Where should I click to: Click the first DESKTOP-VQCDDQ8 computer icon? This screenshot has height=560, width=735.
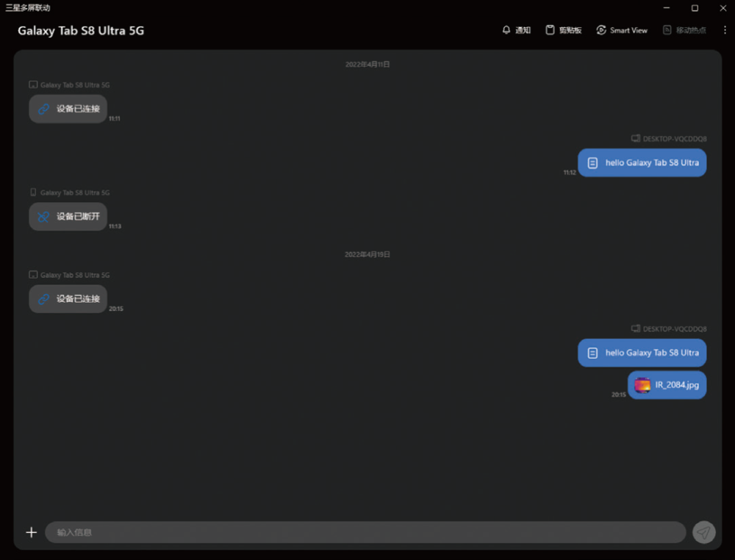pyautogui.click(x=636, y=138)
